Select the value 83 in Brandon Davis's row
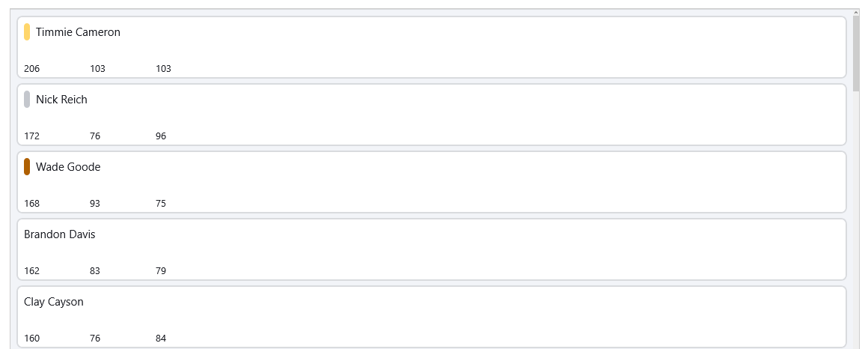Viewport: 868px width, 349px height. coord(95,271)
